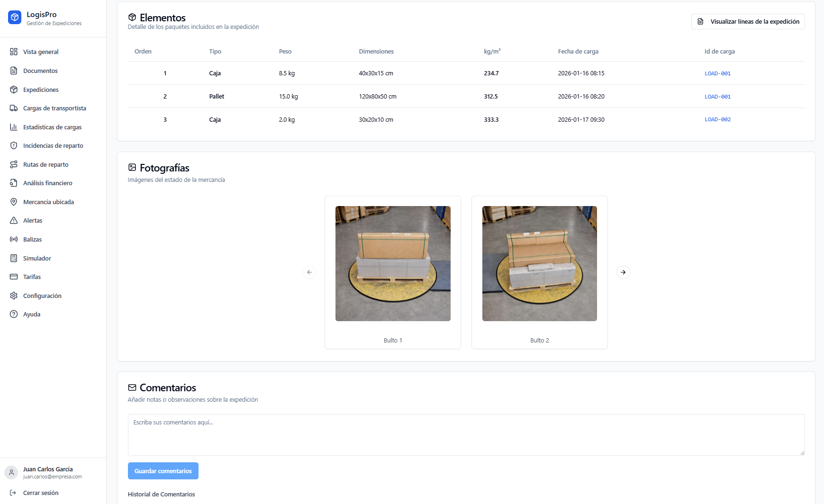Focus the comments text area
This screenshot has height=504, width=824.
click(x=466, y=435)
